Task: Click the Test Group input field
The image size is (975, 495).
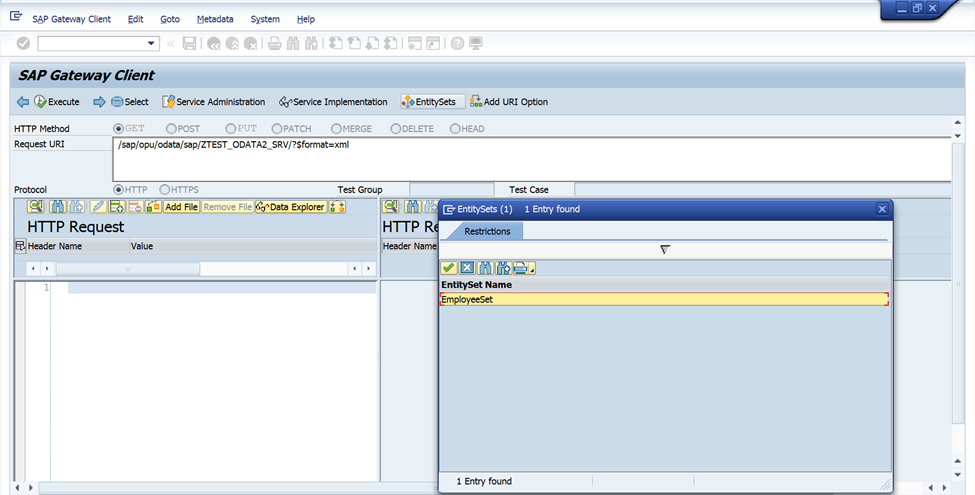Action: pyautogui.click(x=451, y=190)
